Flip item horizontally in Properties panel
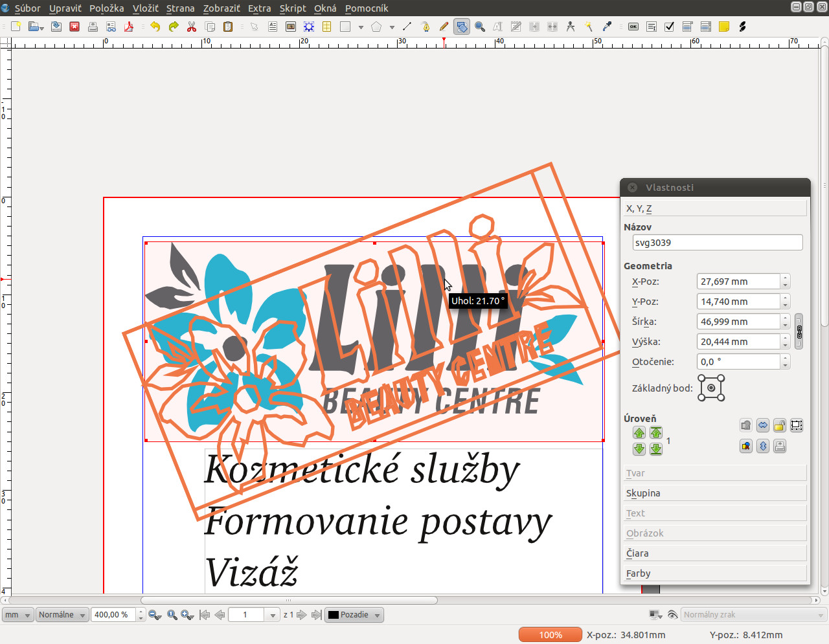Screen dimensions: 829x644 point(763,425)
